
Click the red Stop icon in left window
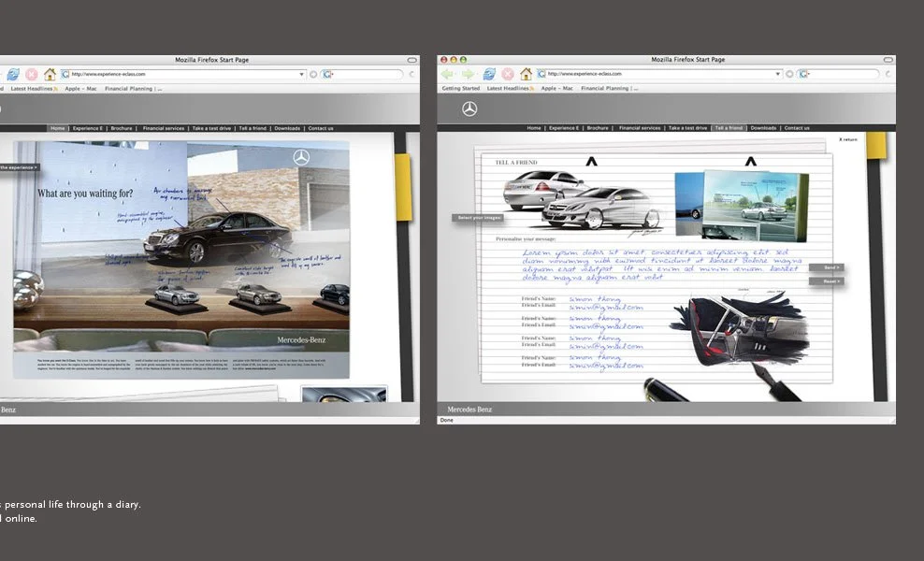(x=31, y=75)
